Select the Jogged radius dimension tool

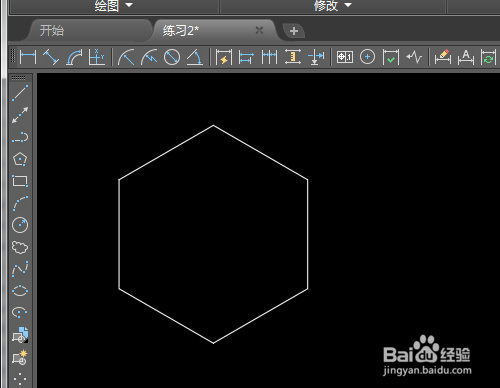pos(149,57)
